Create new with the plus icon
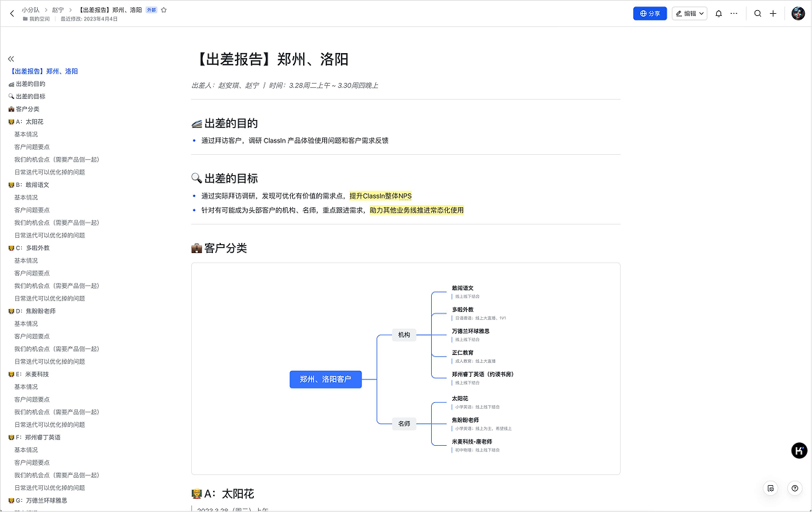The height and width of the screenshot is (512, 812). 773,14
